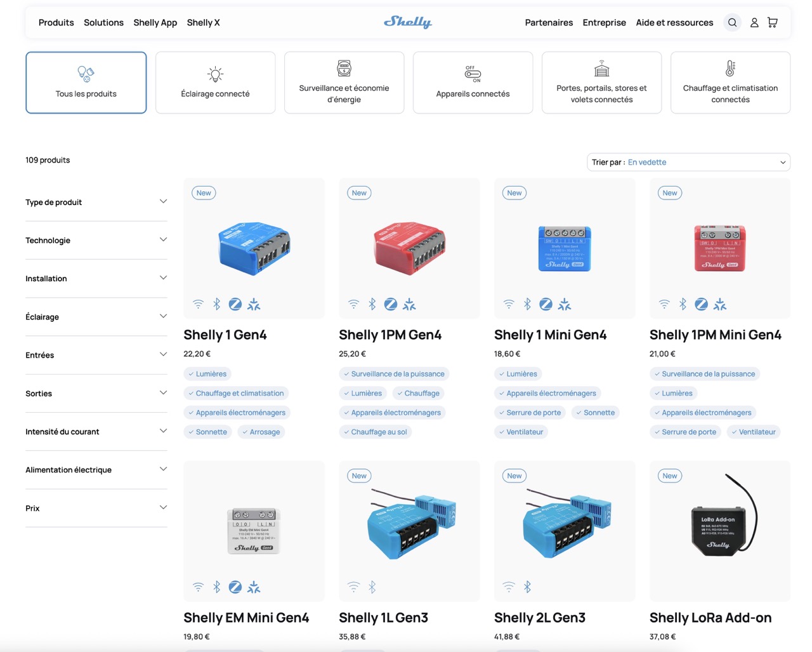Expand the Prix filter section
Image resolution: width=812 pixels, height=652 pixels.
pos(96,508)
